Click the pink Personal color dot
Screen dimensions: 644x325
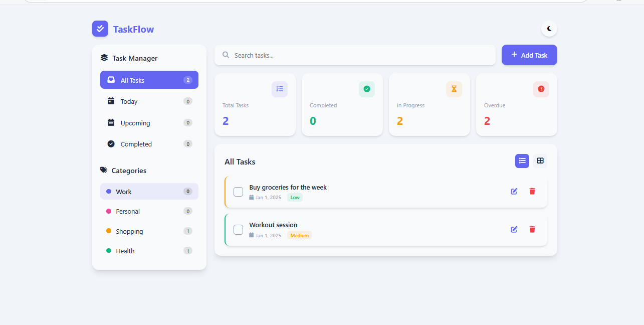[x=109, y=211]
